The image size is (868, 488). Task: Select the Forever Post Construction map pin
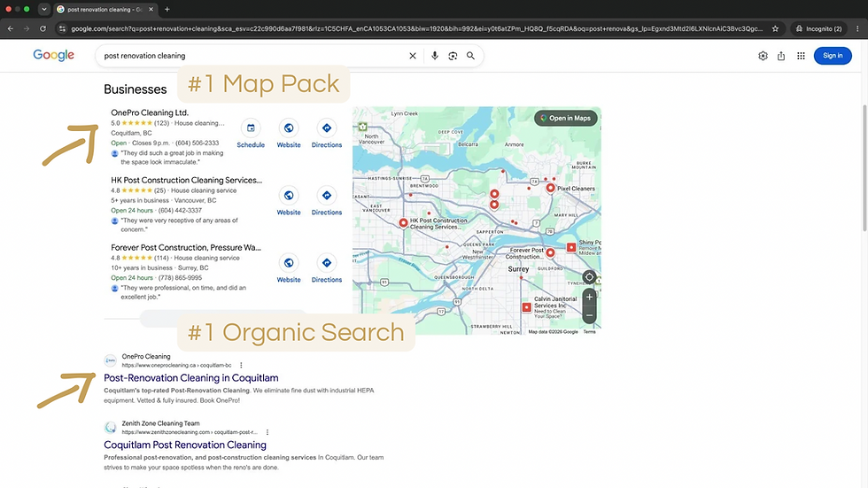[x=550, y=252]
